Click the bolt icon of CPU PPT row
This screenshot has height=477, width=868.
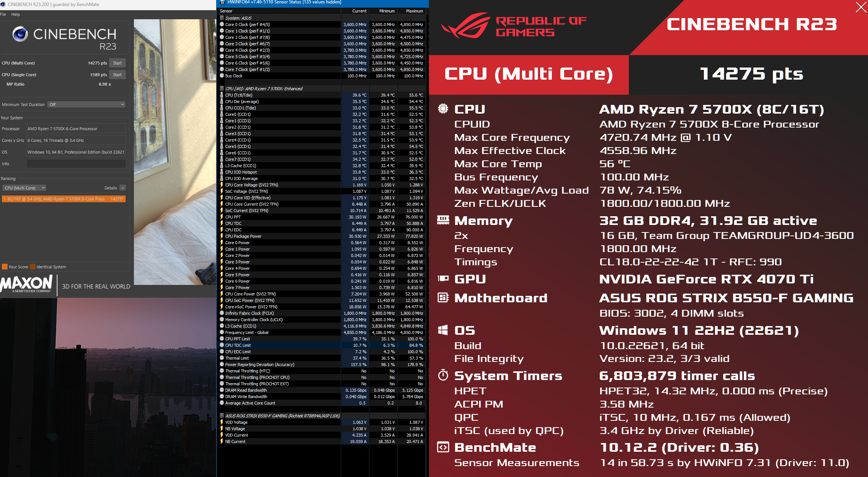click(x=222, y=217)
